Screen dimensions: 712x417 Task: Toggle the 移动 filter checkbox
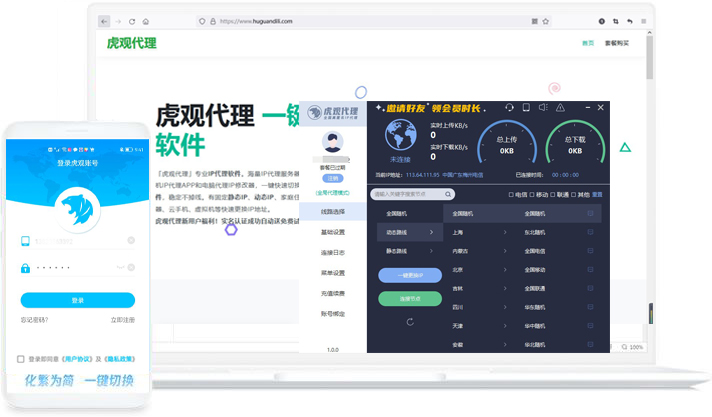(x=532, y=194)
